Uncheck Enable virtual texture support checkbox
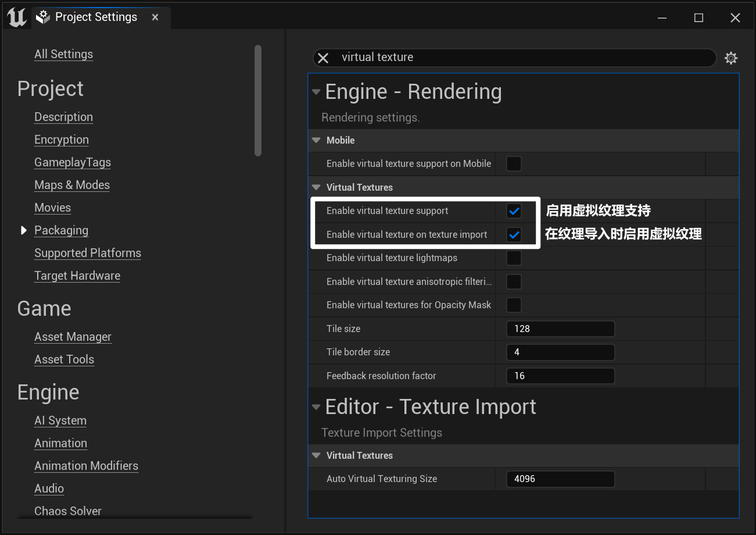This screenshot has height=535, width=756. pos(514,211)
